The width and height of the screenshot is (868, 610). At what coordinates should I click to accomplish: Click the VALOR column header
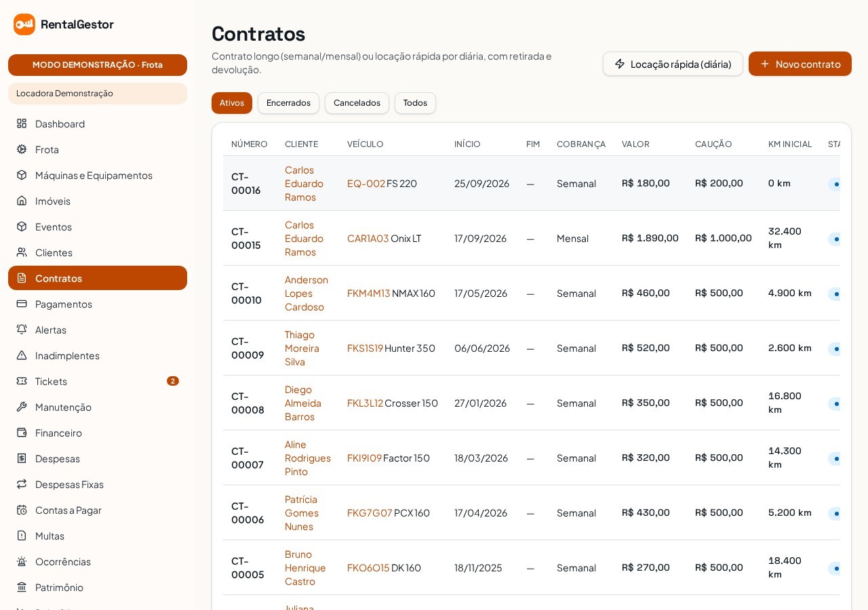tap(635, 144)
